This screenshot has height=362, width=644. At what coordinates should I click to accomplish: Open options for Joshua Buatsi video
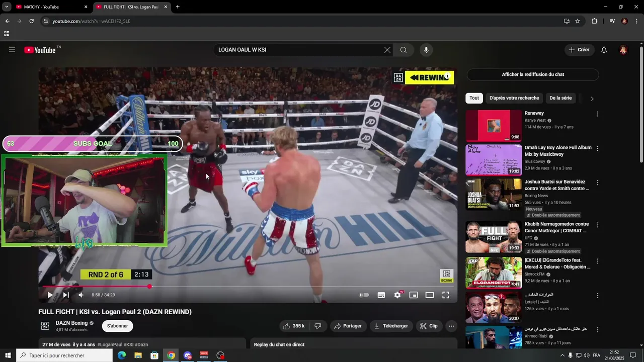pyautogui.click(x=598, y=183)
